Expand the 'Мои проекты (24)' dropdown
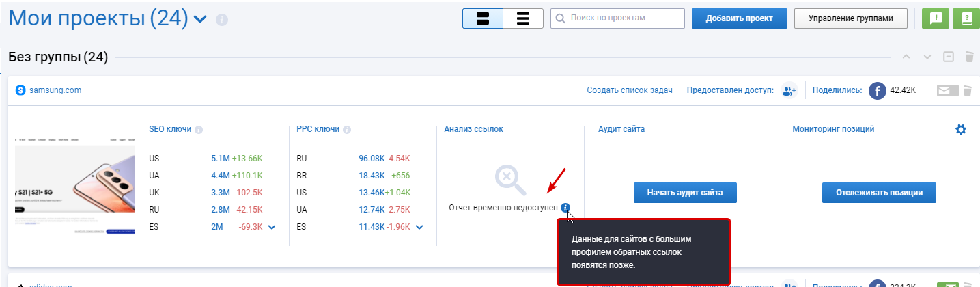980x287 pixels. (200, 19)
